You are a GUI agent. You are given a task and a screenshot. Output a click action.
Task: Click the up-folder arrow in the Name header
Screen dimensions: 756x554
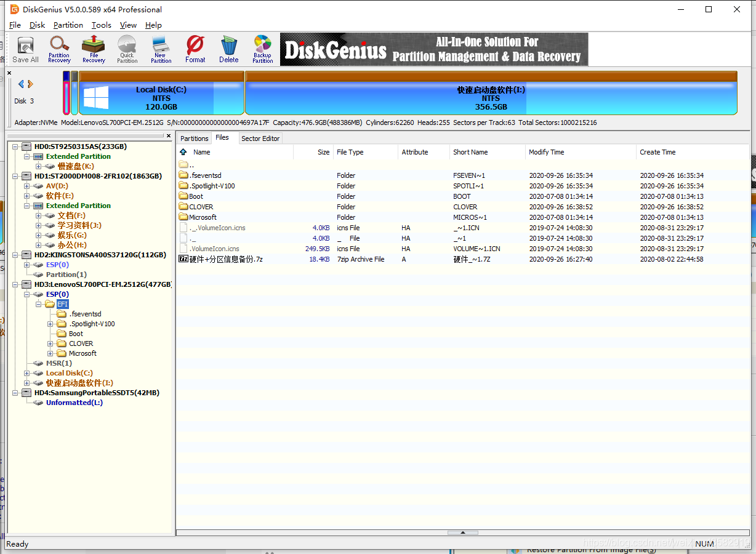pos(183,152)
